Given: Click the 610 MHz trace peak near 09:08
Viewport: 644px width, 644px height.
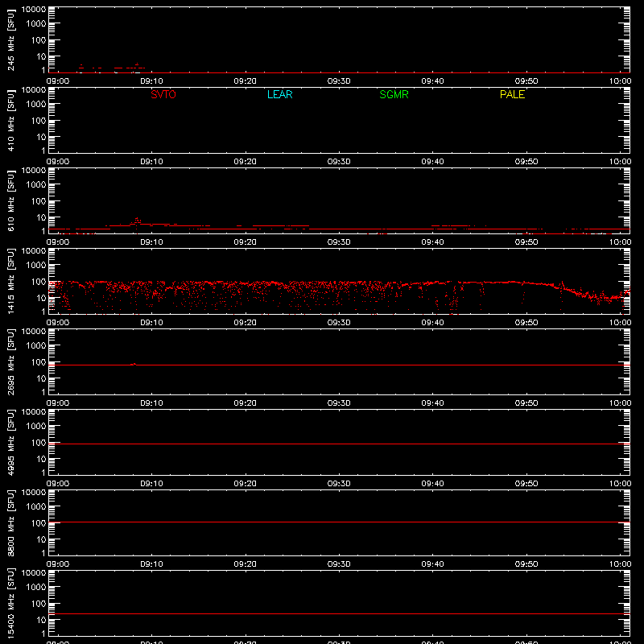Looking at the screenshot, I should pos(137,219).
